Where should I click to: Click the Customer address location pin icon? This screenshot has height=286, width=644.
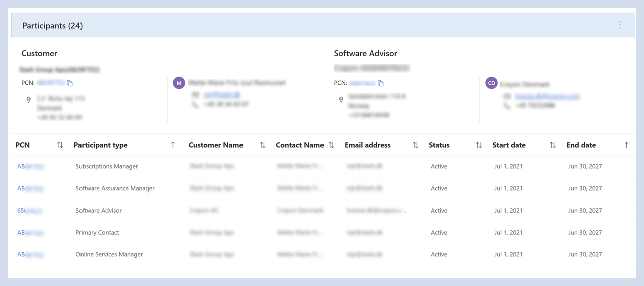click(x=29, y=100)
